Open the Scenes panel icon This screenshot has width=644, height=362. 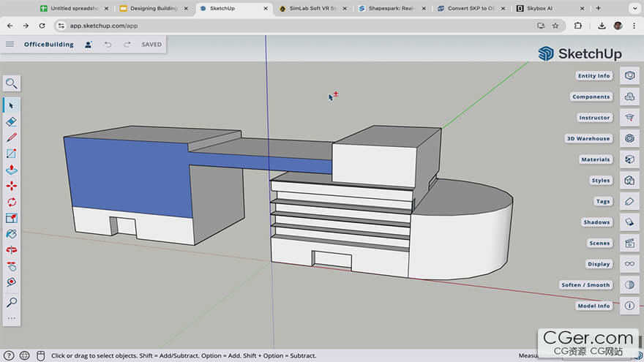click(x=629, y=243)
